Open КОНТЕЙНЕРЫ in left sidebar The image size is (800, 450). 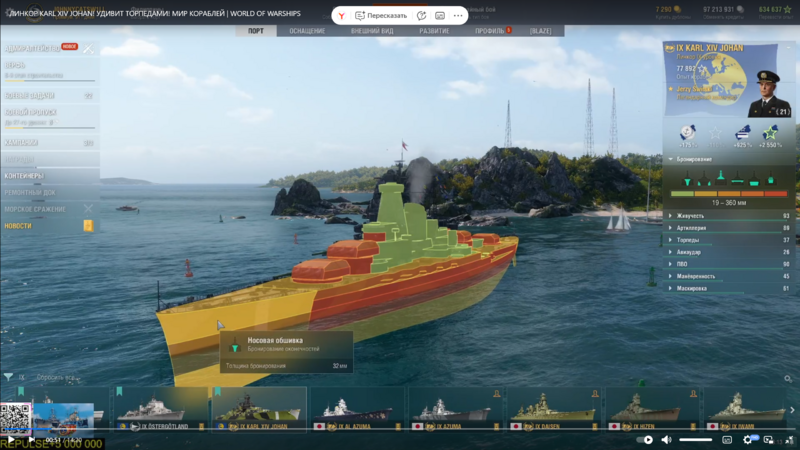(x=24, y=176)
